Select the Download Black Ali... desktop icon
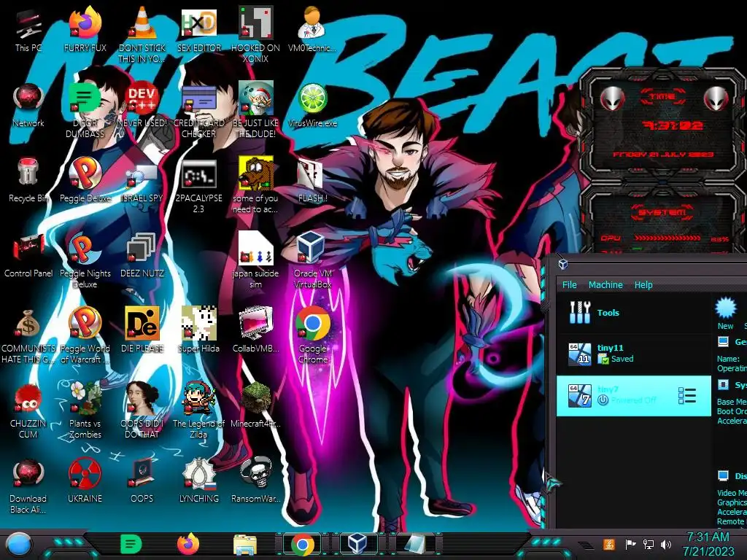This screenshot has width=747, height=560. (x=28, y=486)
